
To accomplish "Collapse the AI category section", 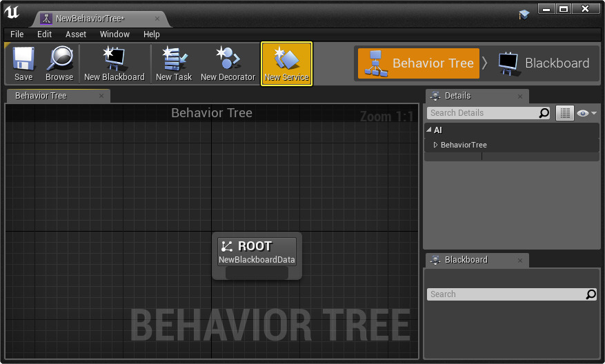I will (x=430, y=130).
